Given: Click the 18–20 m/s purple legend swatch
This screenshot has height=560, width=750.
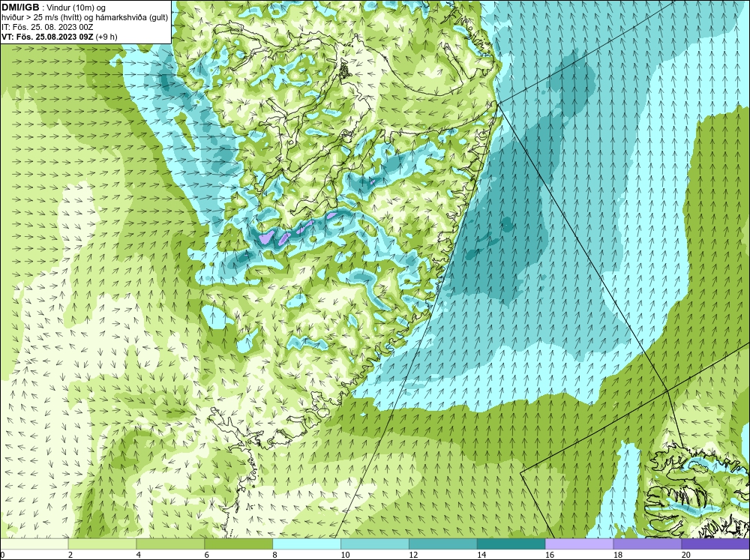Looking at the screenshot, I should coord(648,544).
